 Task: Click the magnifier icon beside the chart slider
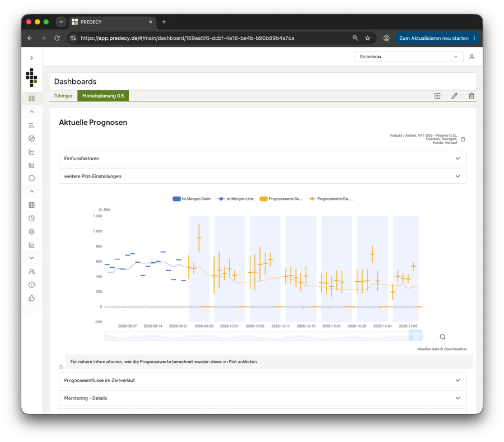[x=442, y=337]
